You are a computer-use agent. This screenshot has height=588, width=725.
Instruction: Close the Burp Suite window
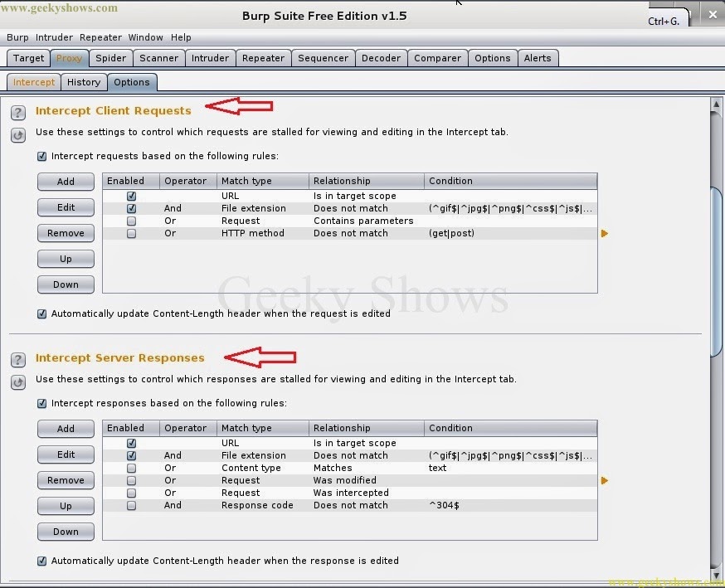click(713, 15)
